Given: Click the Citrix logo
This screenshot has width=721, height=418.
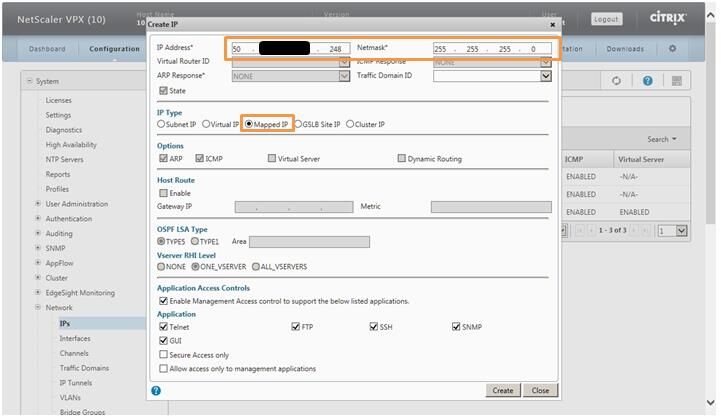Looking at the screenshot, I should 668,18.
